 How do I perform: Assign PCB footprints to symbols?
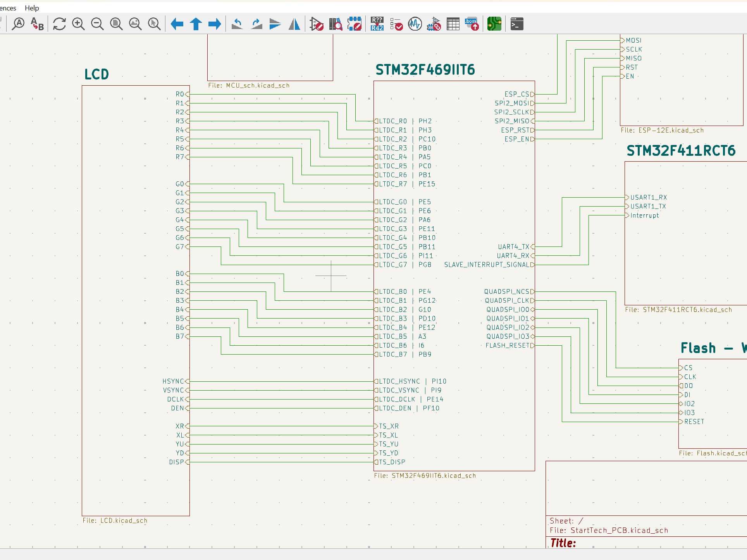tap(434, 24)
